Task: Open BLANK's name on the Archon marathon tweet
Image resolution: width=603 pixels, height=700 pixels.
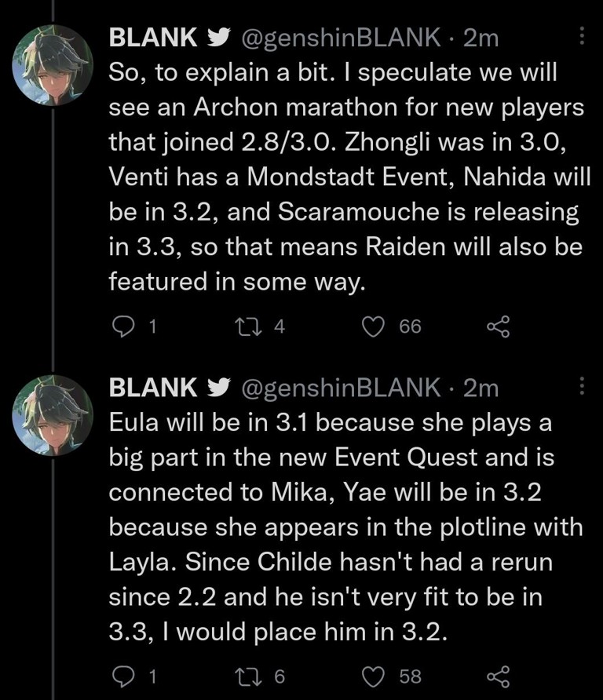Action: 152,37
